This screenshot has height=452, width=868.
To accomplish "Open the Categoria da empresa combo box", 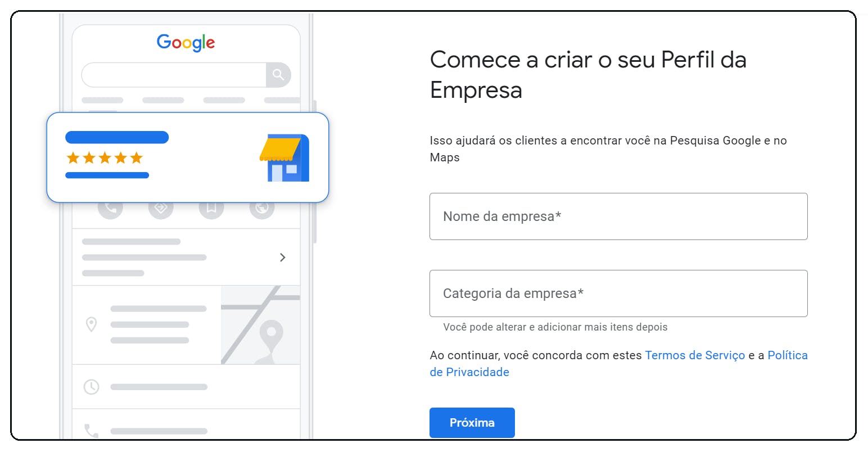I will tap(618, 293).
